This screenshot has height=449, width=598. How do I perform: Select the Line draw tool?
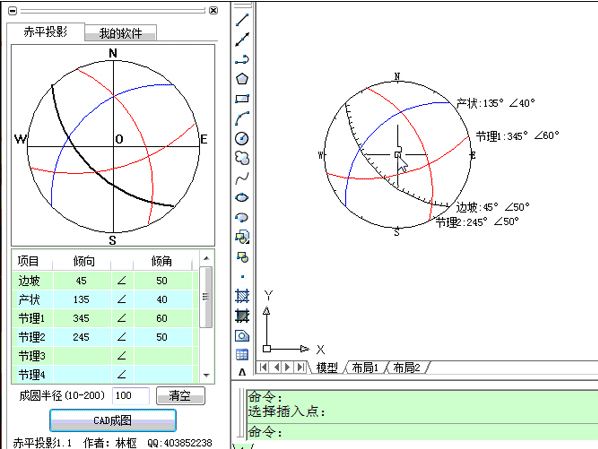(x=242, y=20)
